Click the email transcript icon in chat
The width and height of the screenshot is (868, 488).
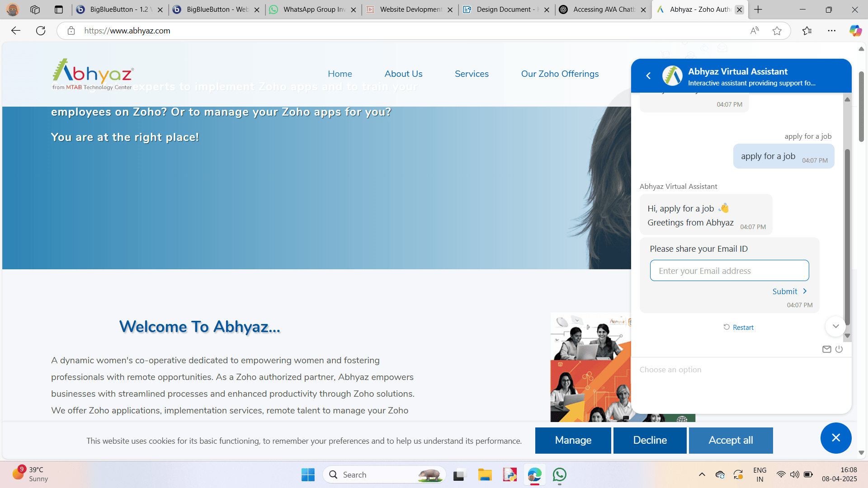point(826,349)
